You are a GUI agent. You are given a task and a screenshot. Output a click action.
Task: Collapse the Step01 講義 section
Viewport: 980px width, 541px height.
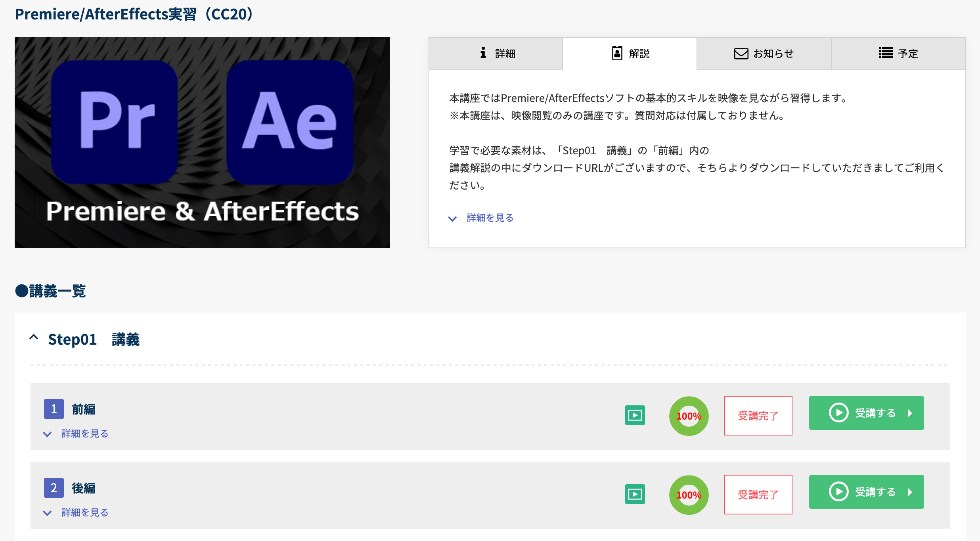(34, 338)
